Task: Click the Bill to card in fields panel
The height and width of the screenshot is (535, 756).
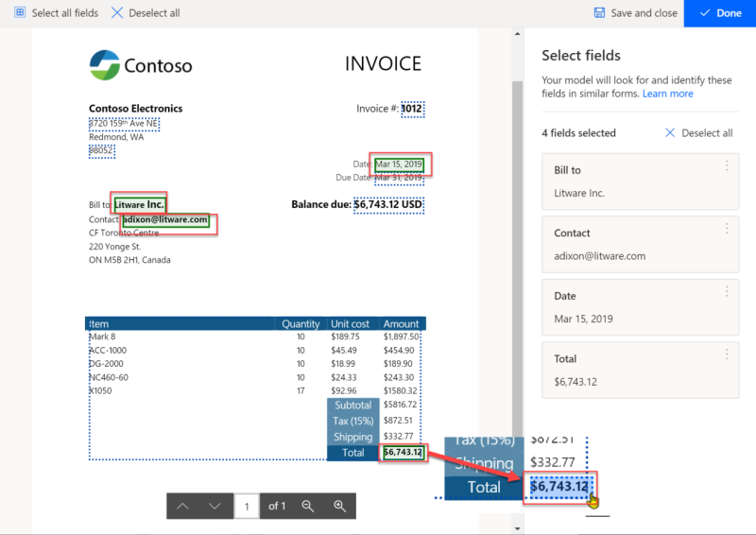Action: pyautogui.click(x=640, y=181)
